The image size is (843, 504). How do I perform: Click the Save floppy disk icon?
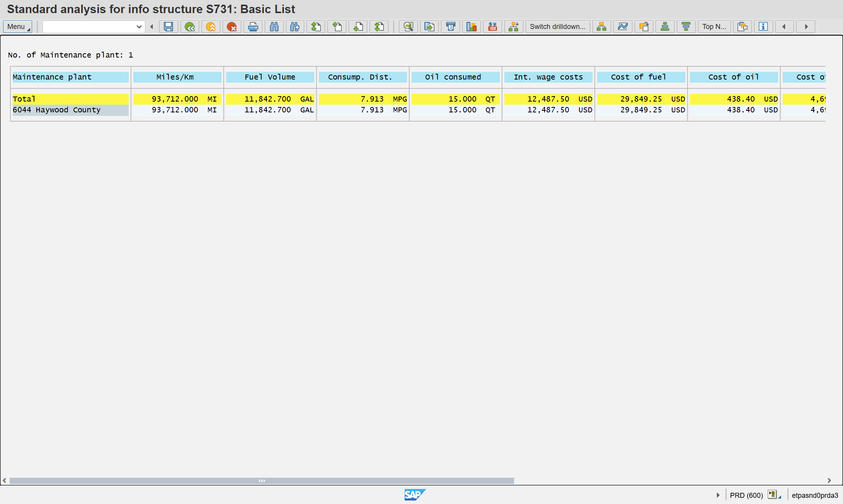click(x=169, y=27)
